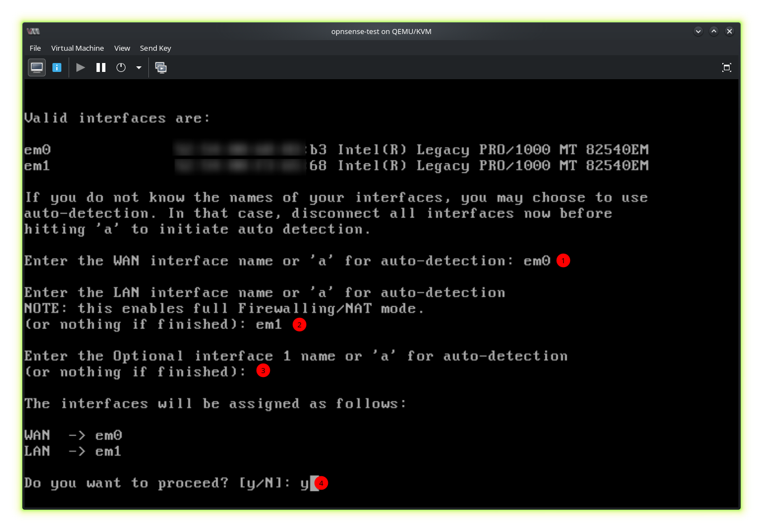The width and height of the screenshot is (763, 532).
Task: Pause the virtual machine
Action: pos(101,67)
